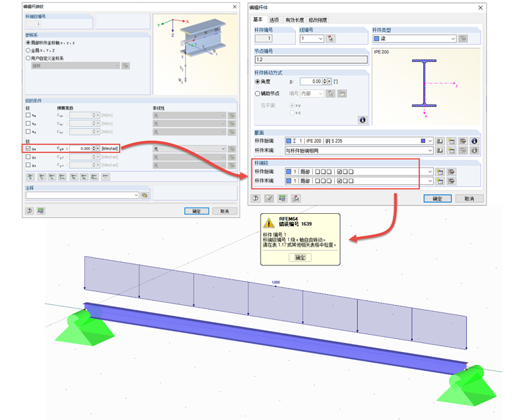Edit the 杆件始端 cross-section
Viewport: 517px width, 420px height.
[463, 141]
